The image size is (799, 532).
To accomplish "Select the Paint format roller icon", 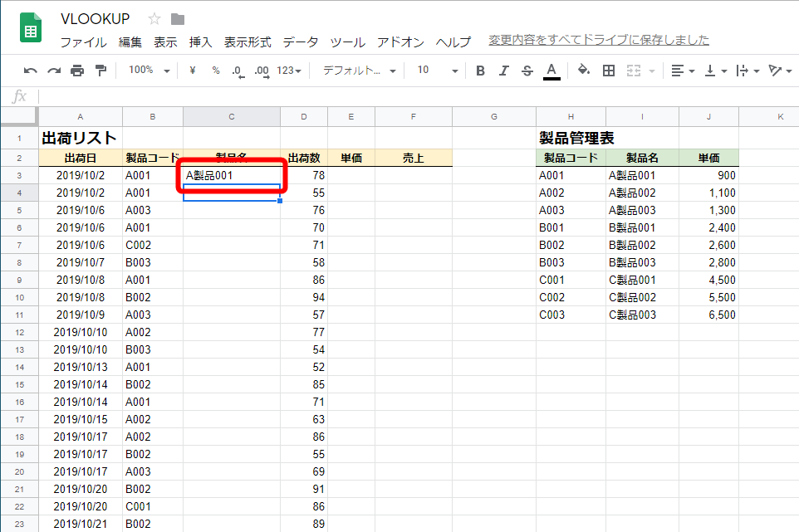I will (100, 71).
